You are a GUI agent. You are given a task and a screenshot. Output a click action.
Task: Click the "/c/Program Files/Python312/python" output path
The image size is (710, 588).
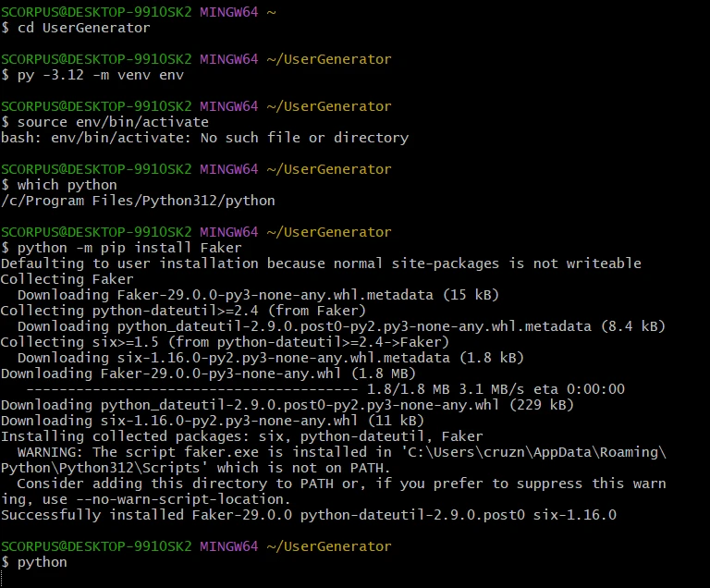click(138, 201)
